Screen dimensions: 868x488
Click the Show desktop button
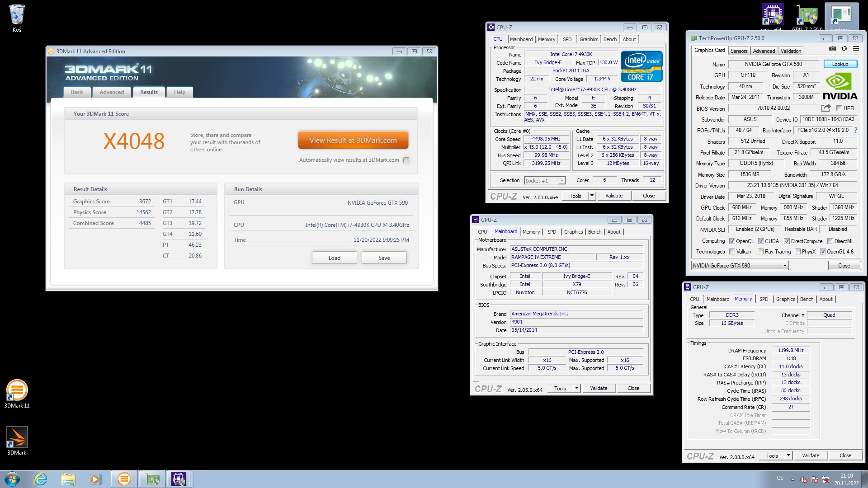865,479
